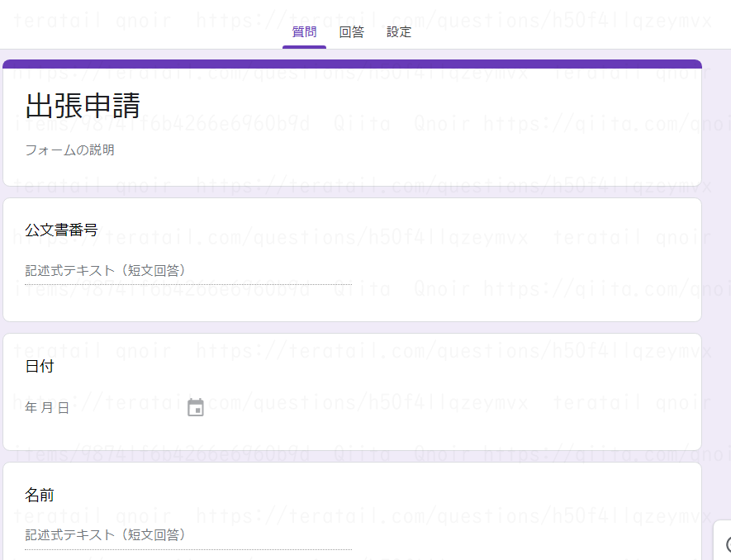This screenshot has width=731, height=560.
Task: Click lavender background right of the form
Action: click(716, 248)
